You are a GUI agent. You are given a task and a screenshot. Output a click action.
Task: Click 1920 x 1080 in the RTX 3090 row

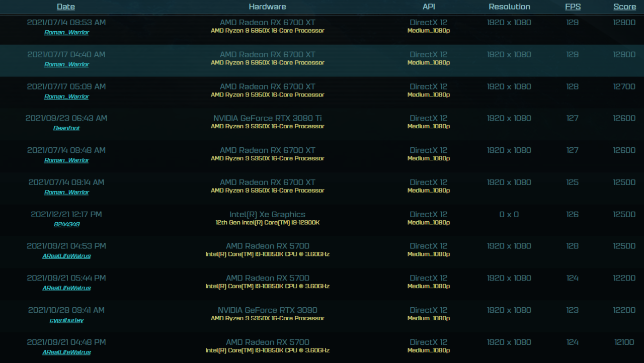coord(509,310)
